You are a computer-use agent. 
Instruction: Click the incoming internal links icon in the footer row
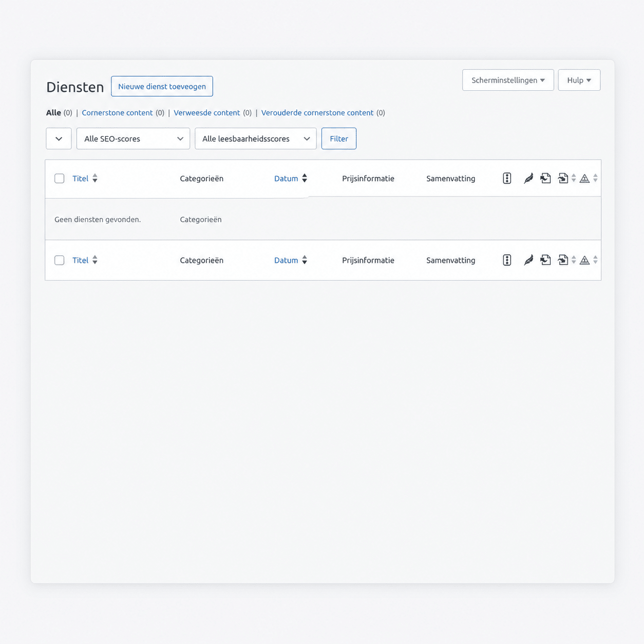click(563, 260)
